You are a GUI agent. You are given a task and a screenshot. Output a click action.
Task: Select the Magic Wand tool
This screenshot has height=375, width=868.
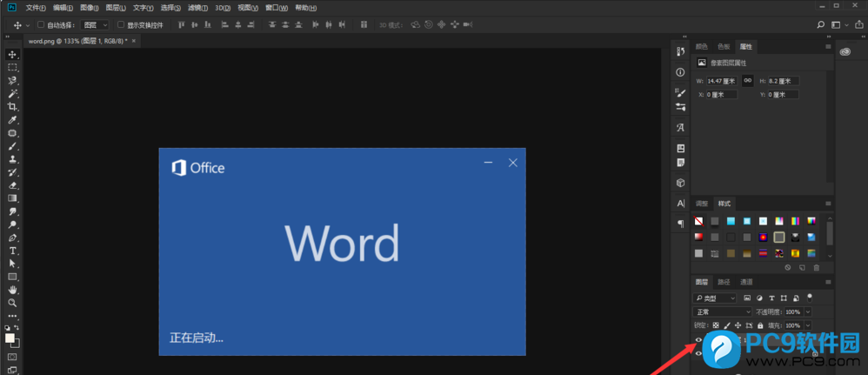click(x=11, y=94)
